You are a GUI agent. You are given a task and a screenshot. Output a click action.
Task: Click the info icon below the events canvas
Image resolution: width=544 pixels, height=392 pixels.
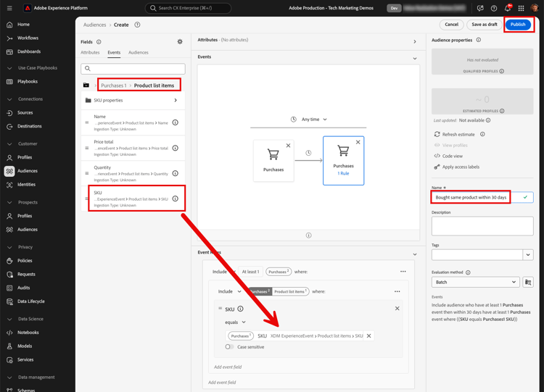[308, 235]
